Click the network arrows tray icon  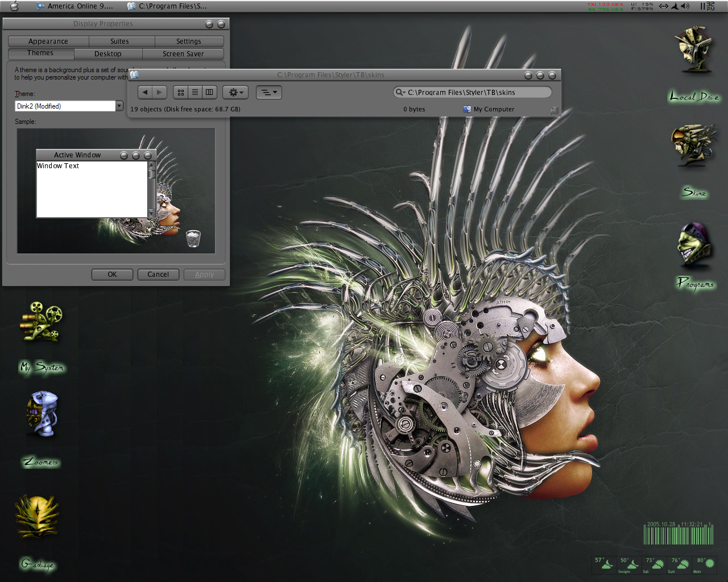(x=664, y=6)
